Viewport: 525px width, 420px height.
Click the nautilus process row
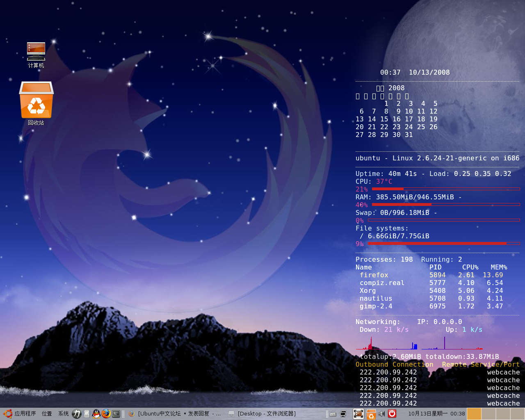pos(431,299)
